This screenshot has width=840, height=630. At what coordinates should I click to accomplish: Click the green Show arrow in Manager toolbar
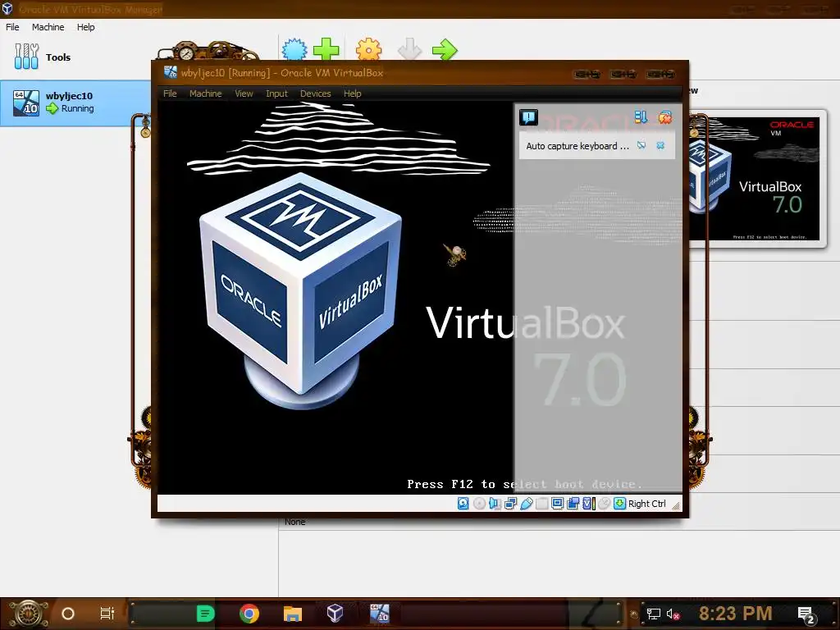coord(444,50)
